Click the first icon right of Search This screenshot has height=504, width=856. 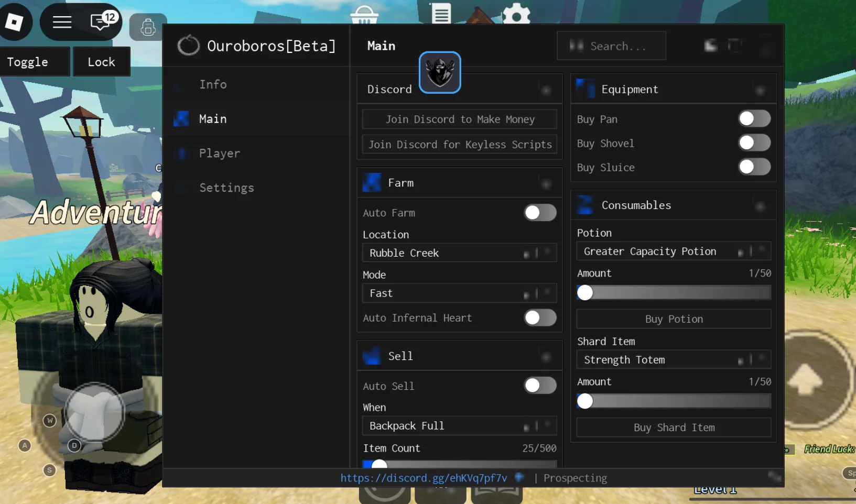point(711,46)
